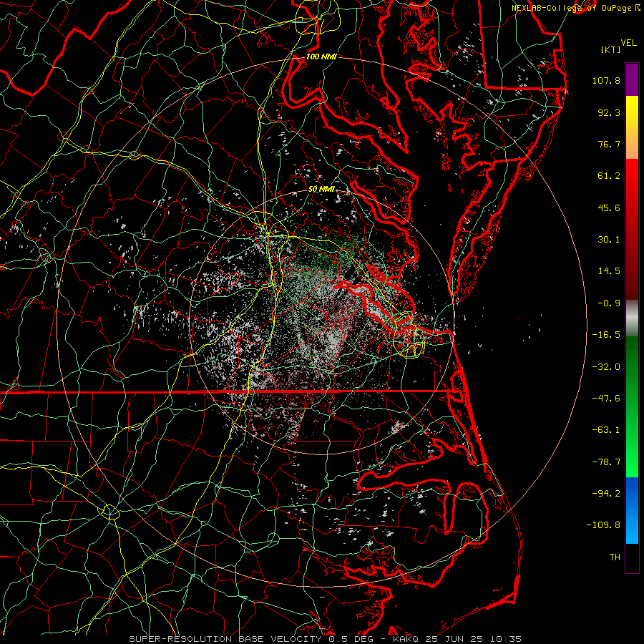
Task: Click the TH threshold label
Action: [x=615, y=557]
